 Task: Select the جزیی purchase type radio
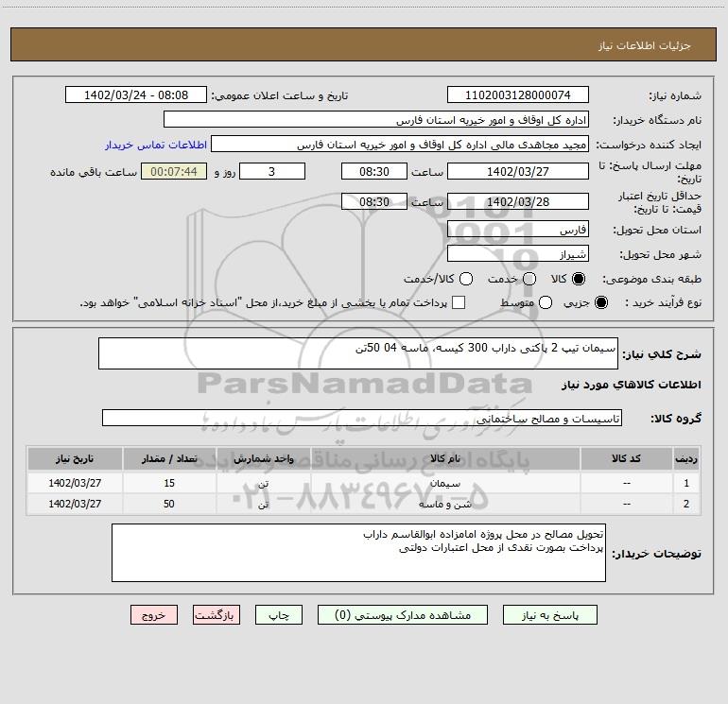tap(601, 302)
